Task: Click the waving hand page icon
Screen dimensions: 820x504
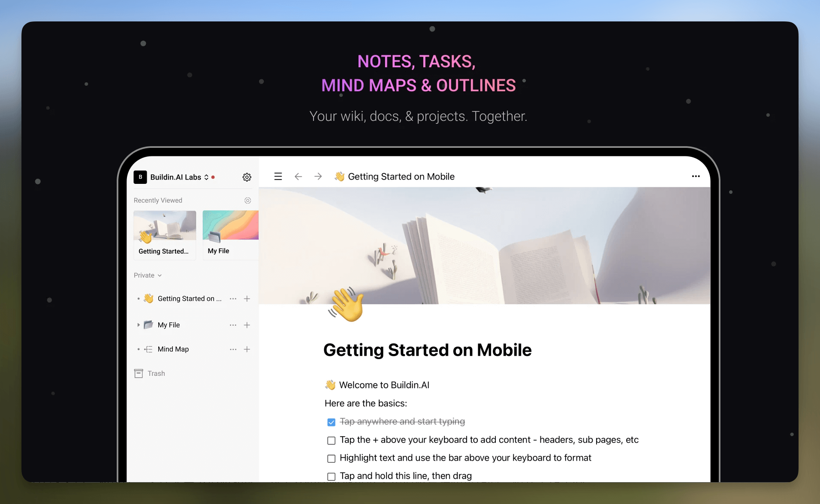Action: coord(347,305)
